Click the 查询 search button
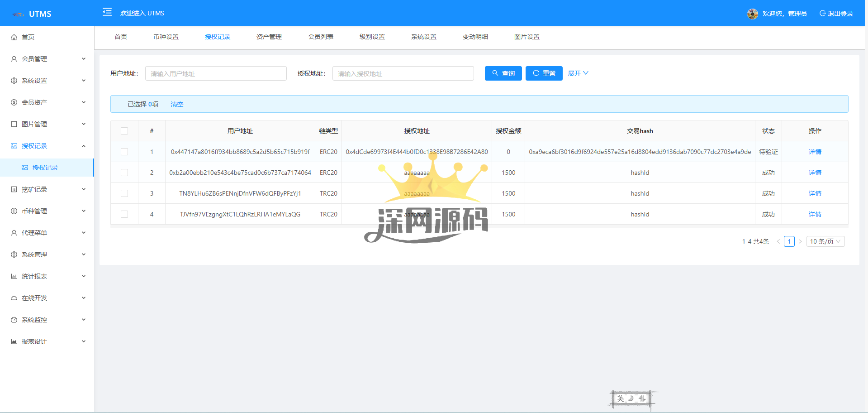Image resolution: width=868 pixels, height=413 pixels. [503, 73]
